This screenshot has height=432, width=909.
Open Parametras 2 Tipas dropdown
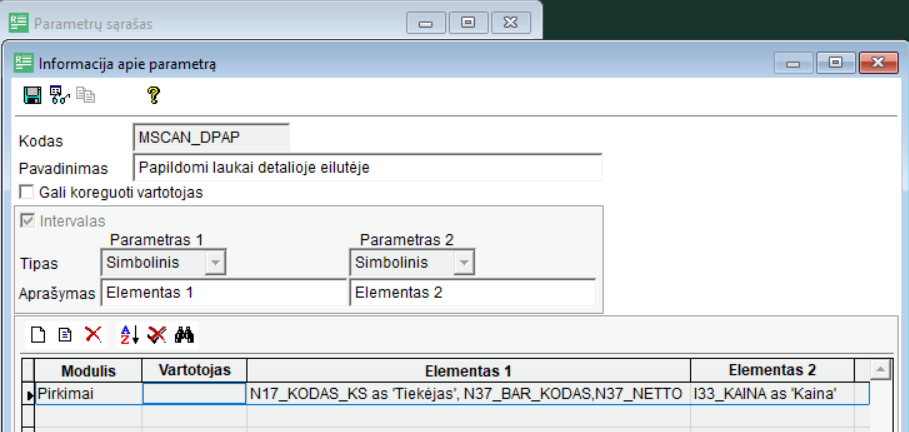[x=463, y=263]
